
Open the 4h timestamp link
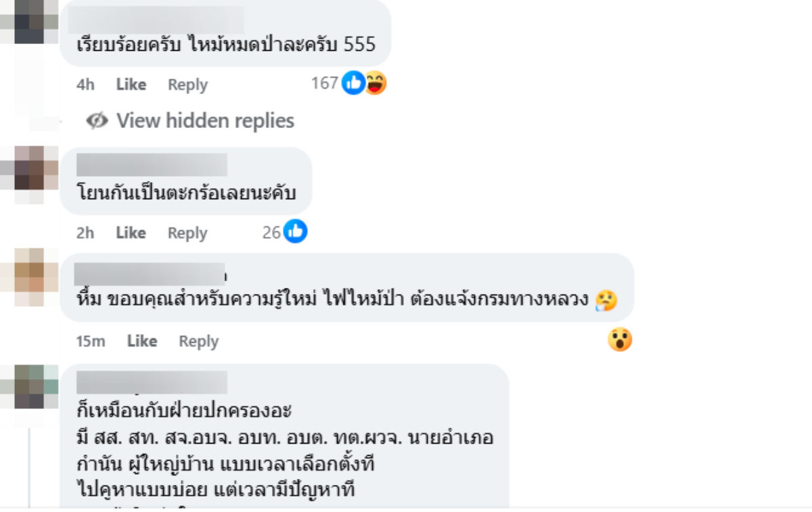point(85,85)
